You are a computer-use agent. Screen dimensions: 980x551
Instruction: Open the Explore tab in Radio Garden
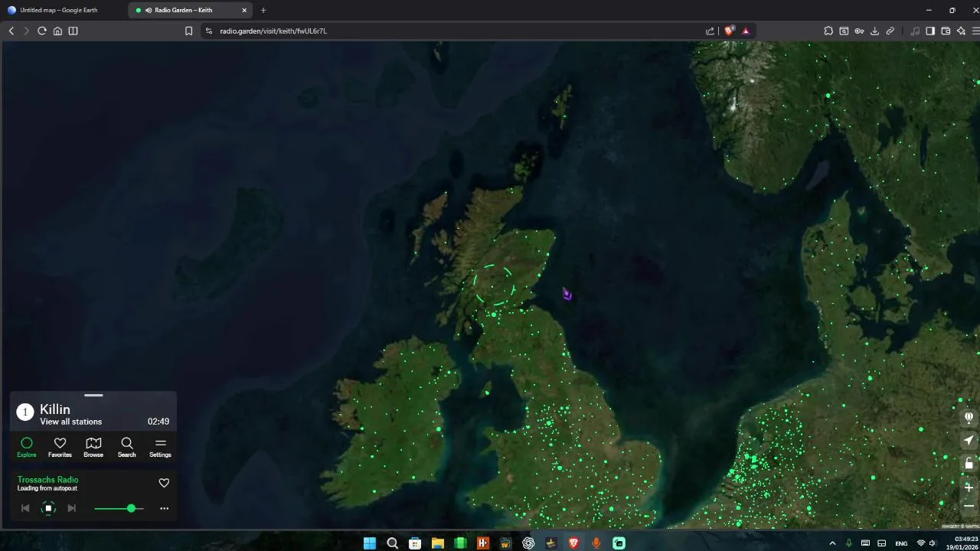click(26, 447)
